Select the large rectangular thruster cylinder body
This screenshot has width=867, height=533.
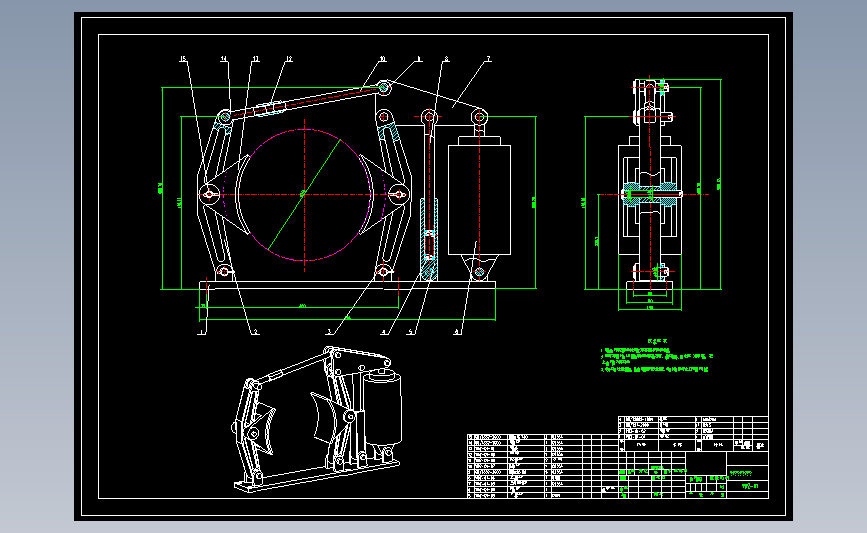pos(479,200)
